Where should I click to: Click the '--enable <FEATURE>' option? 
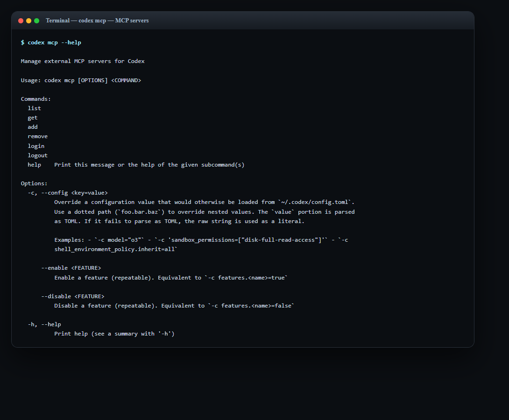pos(71,268)
